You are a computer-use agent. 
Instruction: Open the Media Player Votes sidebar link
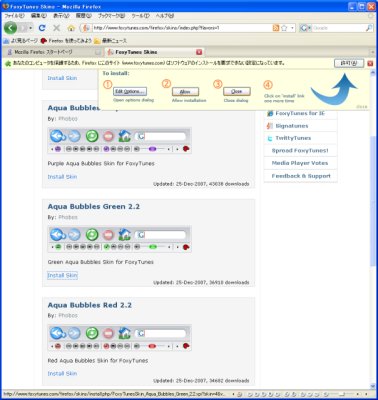pos(300,163)
